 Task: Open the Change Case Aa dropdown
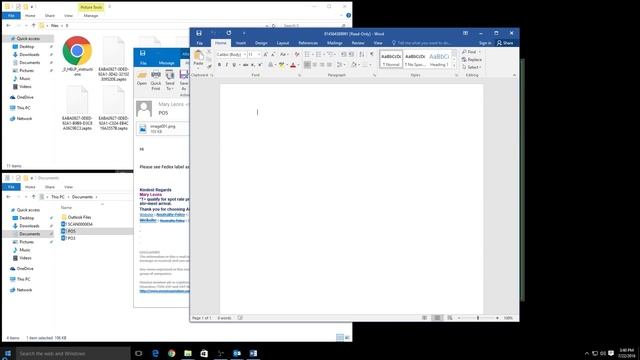[x=284, y=54]
